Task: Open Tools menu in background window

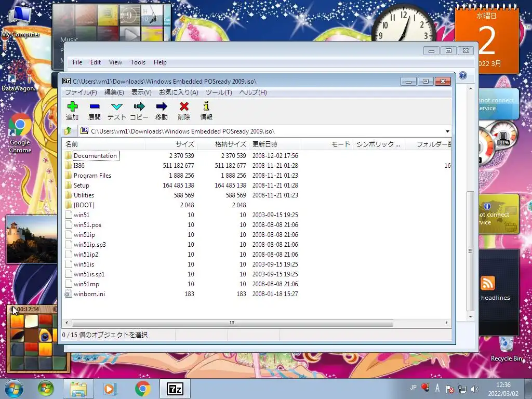Action: click(138, 62)
